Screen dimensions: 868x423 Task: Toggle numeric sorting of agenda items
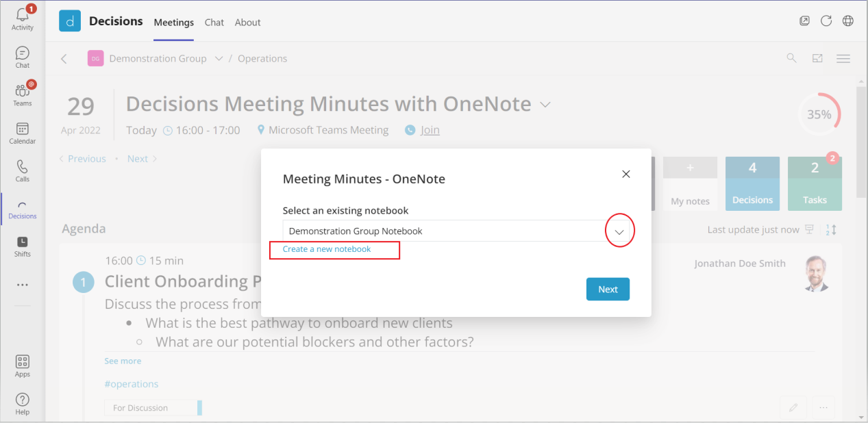coord(831,229)
